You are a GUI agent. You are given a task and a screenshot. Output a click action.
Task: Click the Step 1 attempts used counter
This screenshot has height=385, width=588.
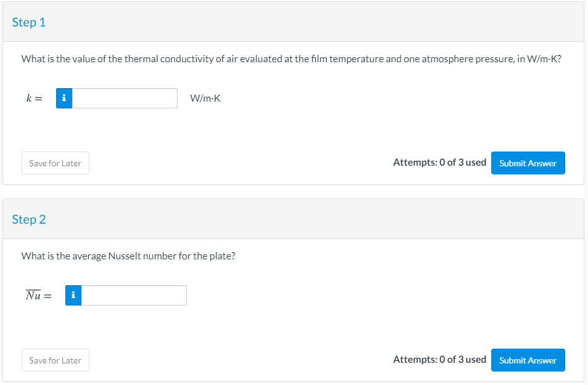click(x=439, y=163)
